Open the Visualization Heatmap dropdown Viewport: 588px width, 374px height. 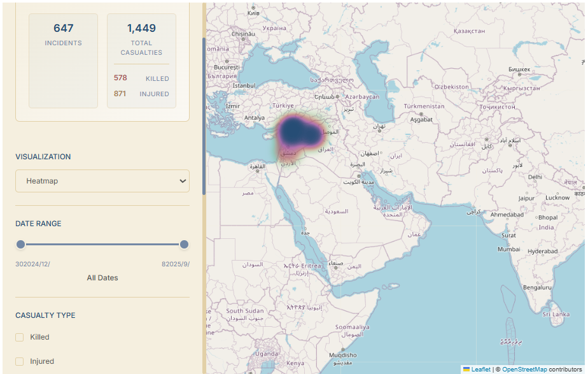coord(102,181)
